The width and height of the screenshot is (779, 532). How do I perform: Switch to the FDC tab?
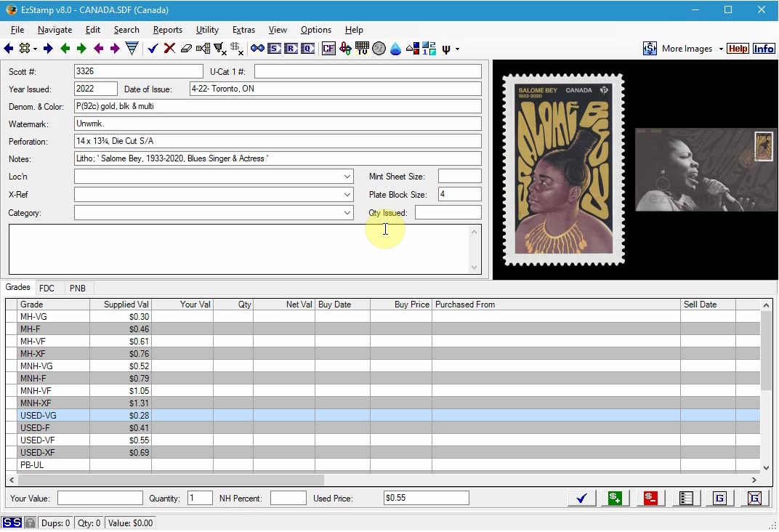[x=47, y=288]
